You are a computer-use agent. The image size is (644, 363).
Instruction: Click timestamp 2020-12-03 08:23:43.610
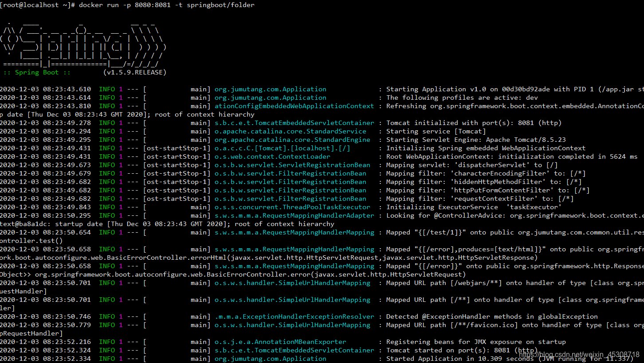(x=46, y=89)
